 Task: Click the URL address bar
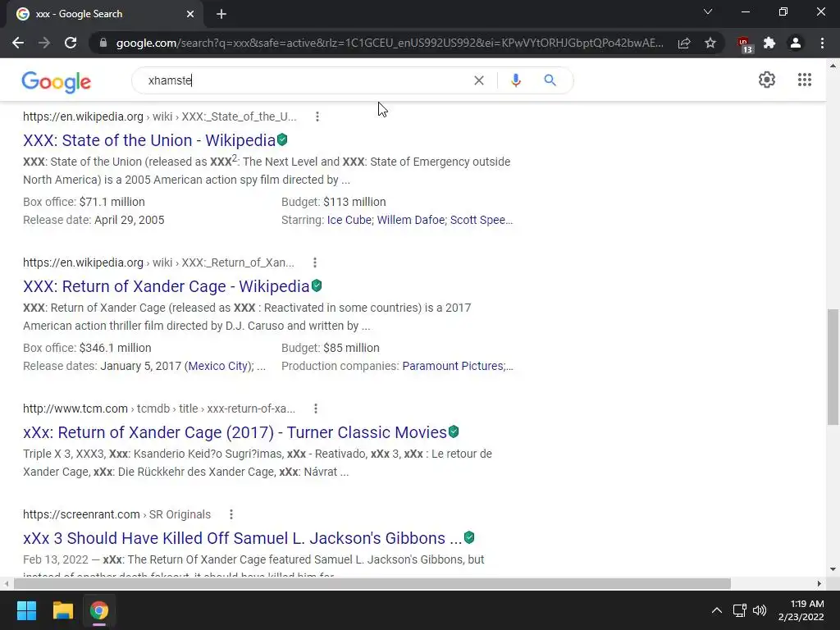[x=390, y=43]
